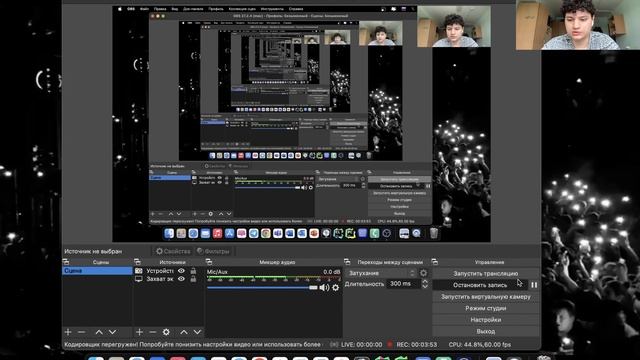This screenshot has width=640, height=360.
Task: Undock the Сцены panel via its header icon
Action: pyautogui.click(x=66, y=262)
